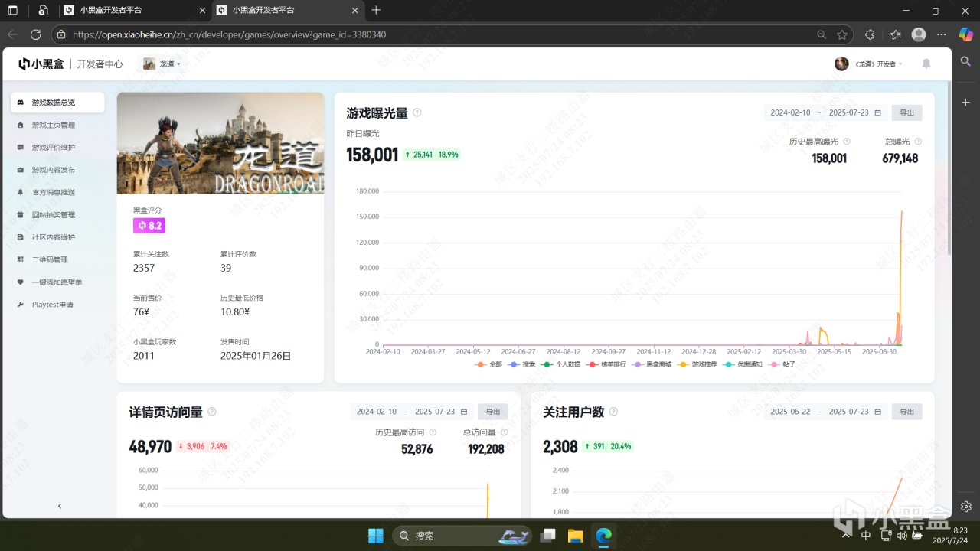Viewport: 980px width, 551px height.
Task: Open the Windows Start menu
Action: click(x=376, y=536)
